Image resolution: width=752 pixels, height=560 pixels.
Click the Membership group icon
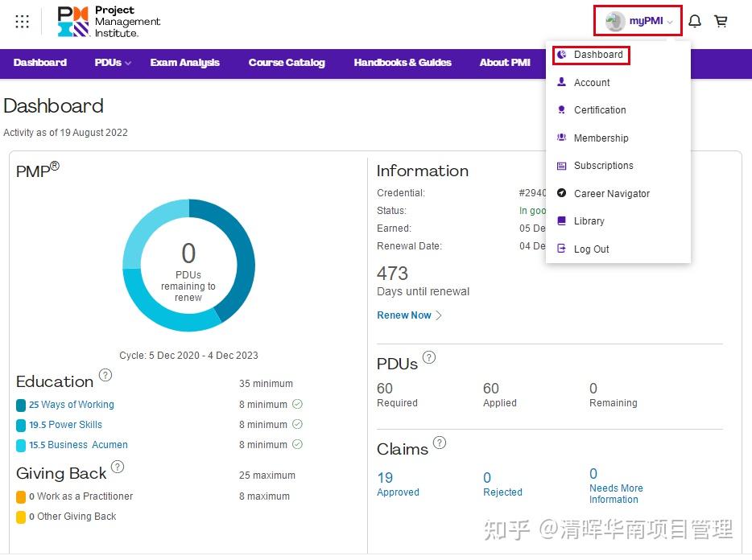tap(562, 138)
